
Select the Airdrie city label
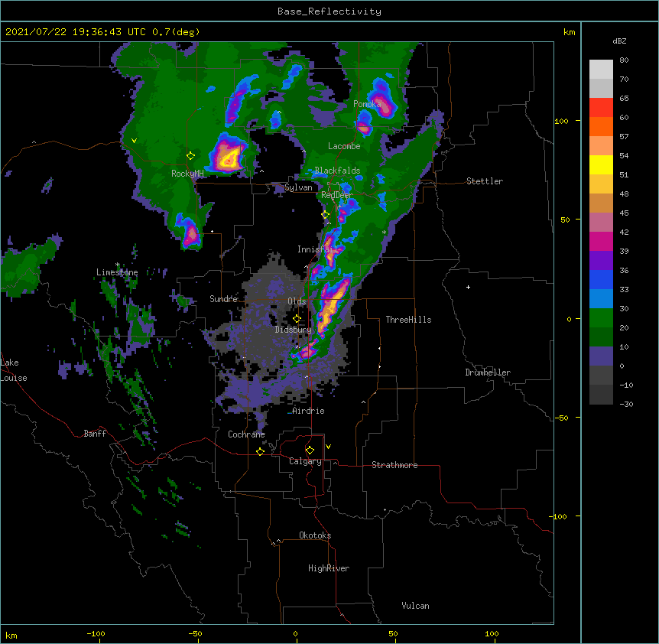pyautogui.click(x=308, y=411)
